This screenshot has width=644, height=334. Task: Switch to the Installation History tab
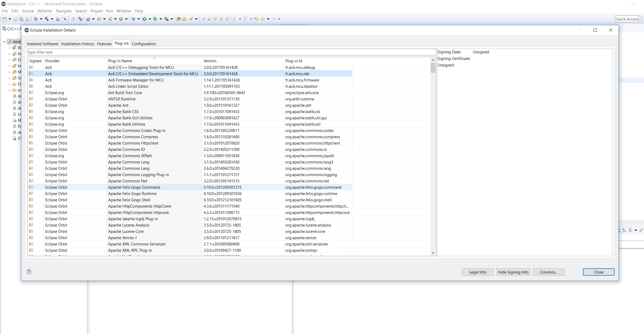coord(78,44)
